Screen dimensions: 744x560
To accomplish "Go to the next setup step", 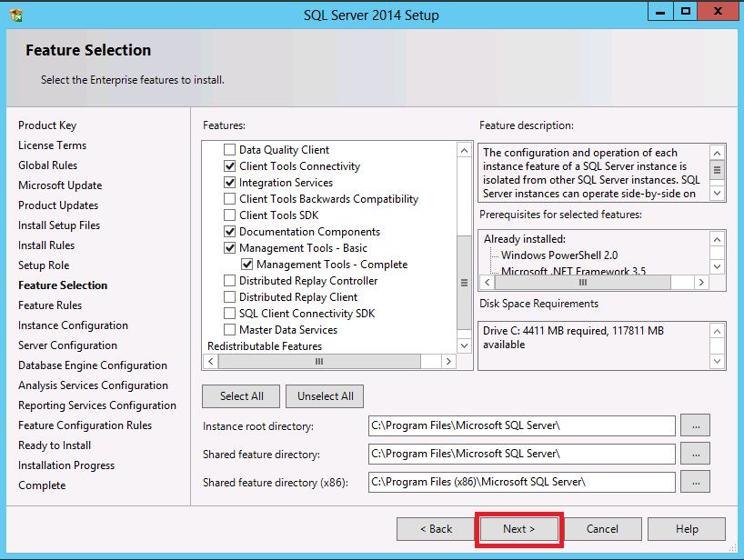I will [519, 529].
